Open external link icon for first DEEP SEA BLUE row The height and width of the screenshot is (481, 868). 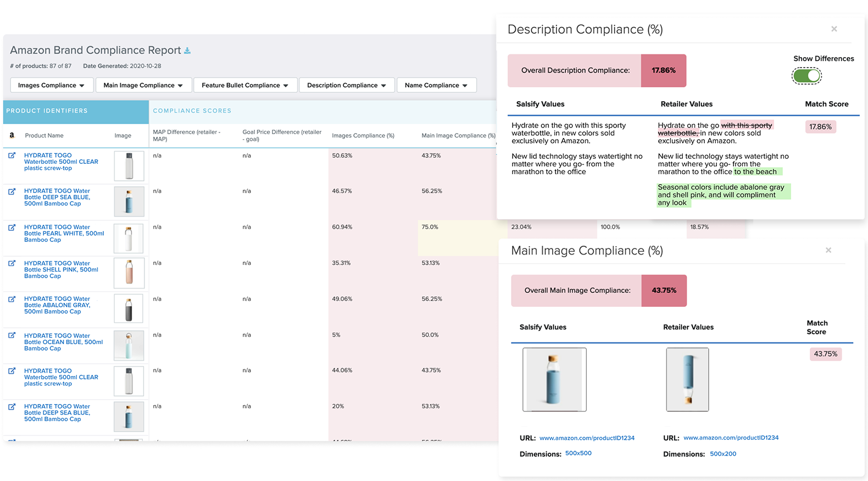[x=12, y=191]
